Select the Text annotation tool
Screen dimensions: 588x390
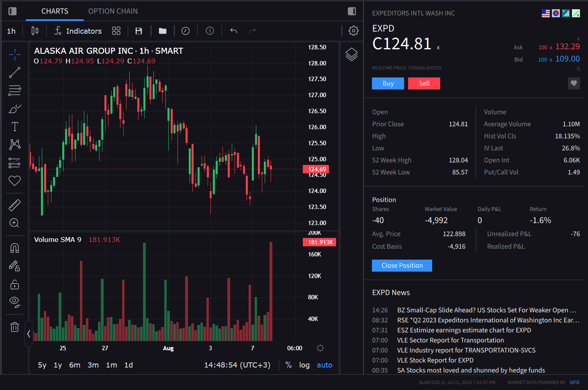tap(14, 127)
